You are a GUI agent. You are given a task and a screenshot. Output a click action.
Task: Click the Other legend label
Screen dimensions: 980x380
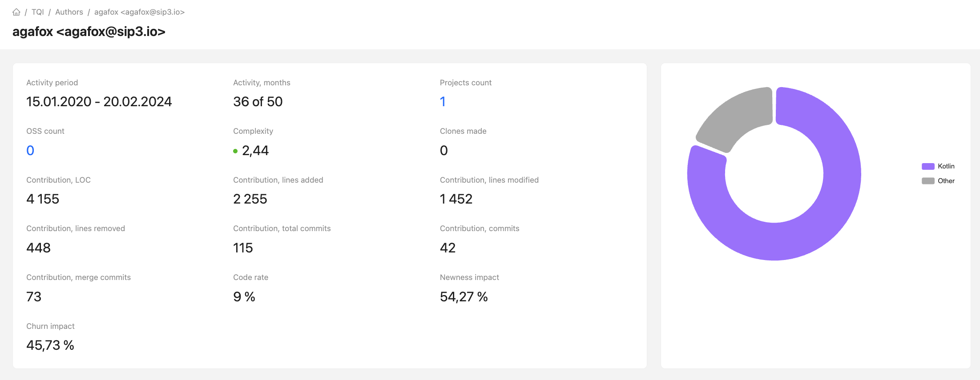(x=946, y=181)
